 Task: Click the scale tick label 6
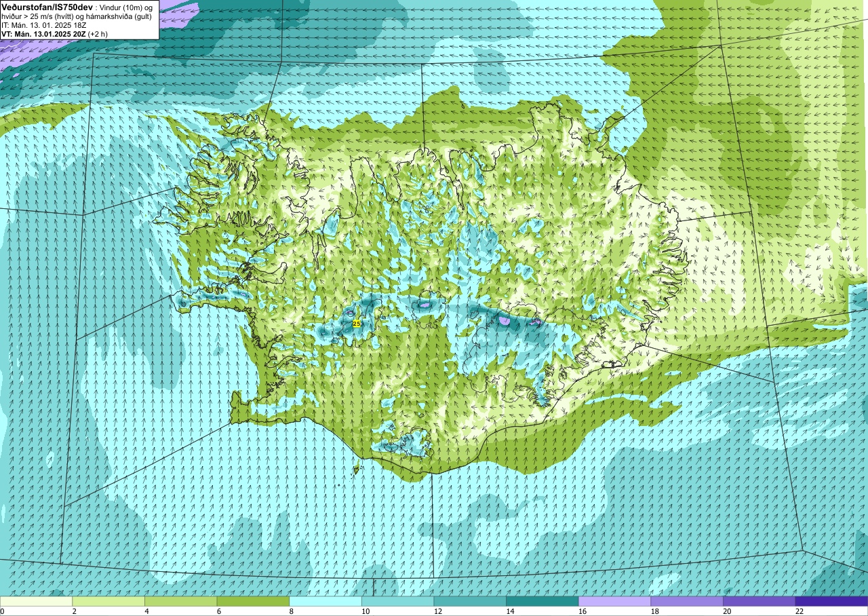[219, 611]
